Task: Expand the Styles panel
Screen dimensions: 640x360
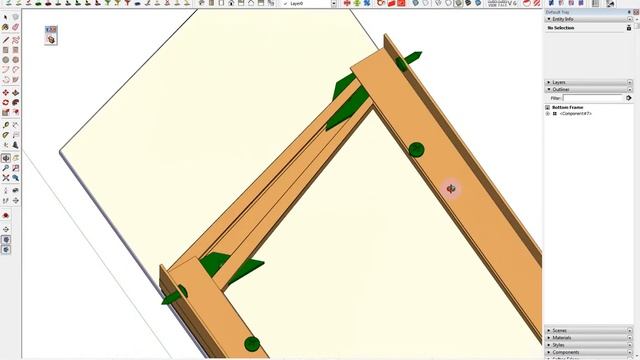Action: (x=549, y=345)
